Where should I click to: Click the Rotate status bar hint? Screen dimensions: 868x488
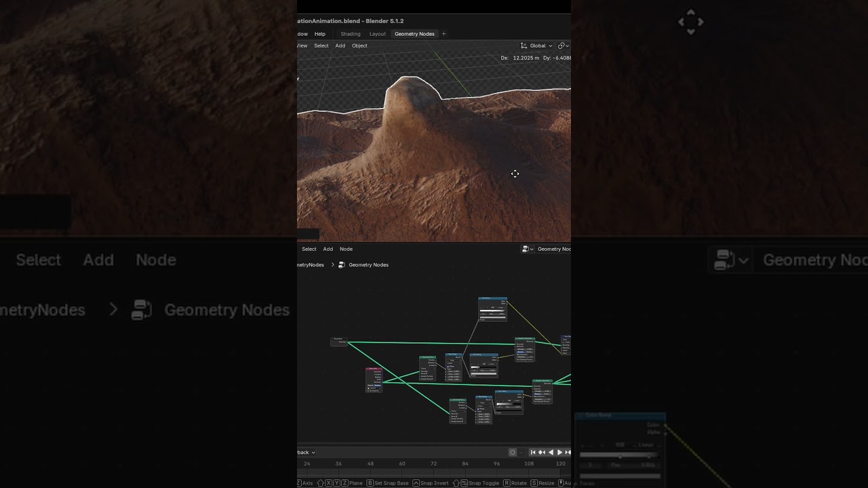515,483
